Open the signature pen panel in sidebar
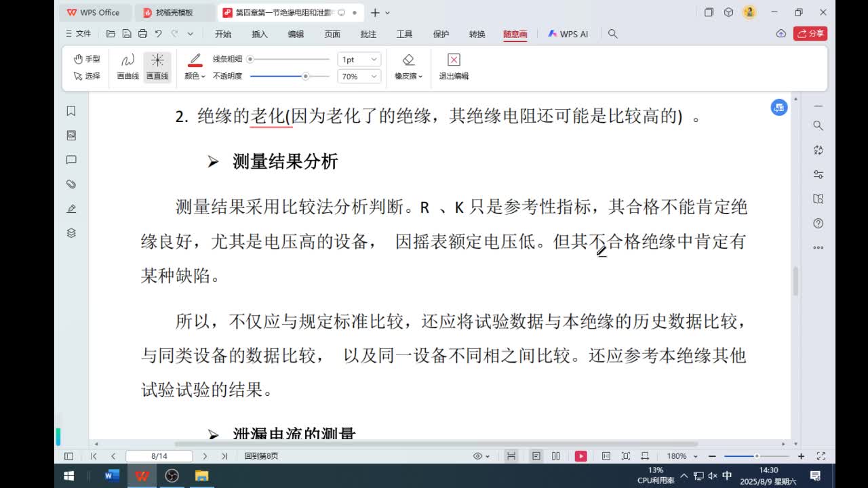 71,209
